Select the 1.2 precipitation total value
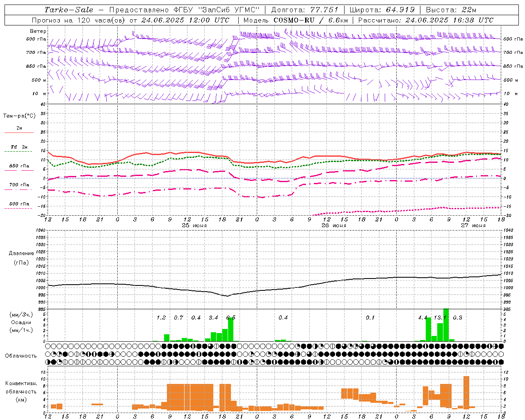 pyautogui.click(x=161, y=318)
